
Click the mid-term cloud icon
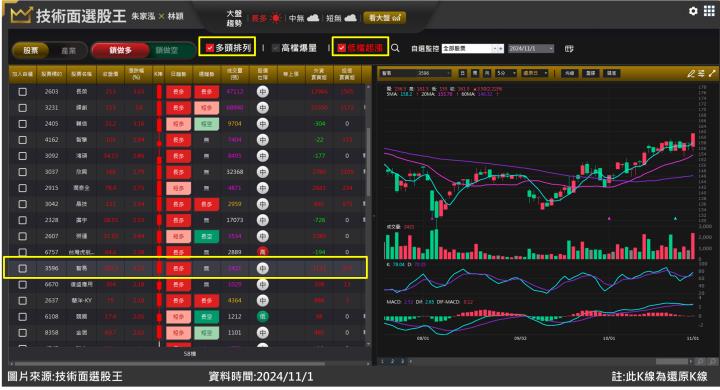[x=313, y=18]
